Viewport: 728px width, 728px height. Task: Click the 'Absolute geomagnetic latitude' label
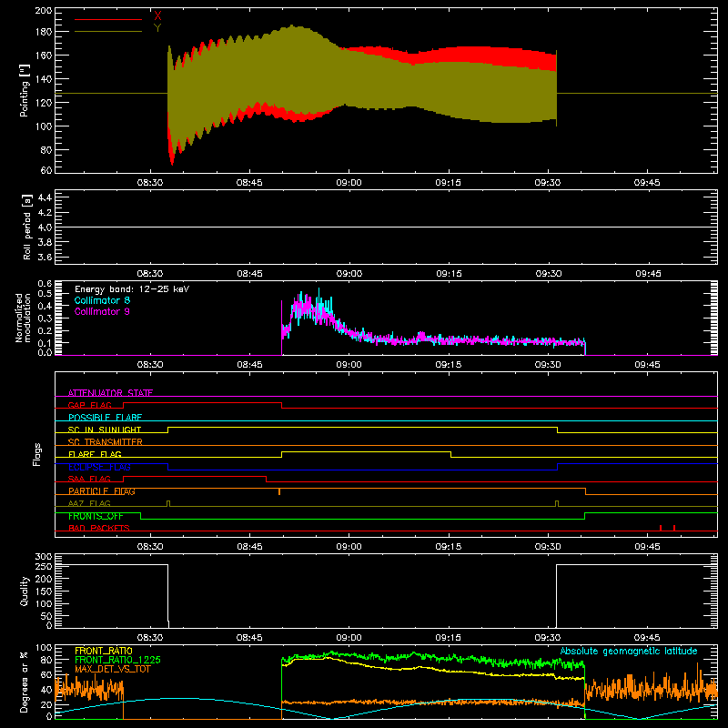[629, 651]
